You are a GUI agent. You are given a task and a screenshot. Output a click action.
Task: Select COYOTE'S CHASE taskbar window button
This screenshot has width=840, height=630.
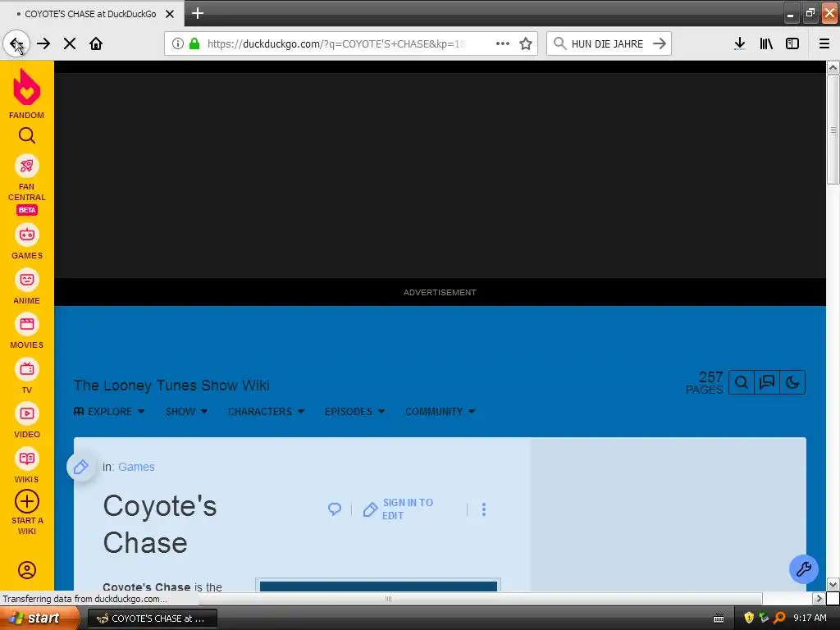(x=152, y=619)
